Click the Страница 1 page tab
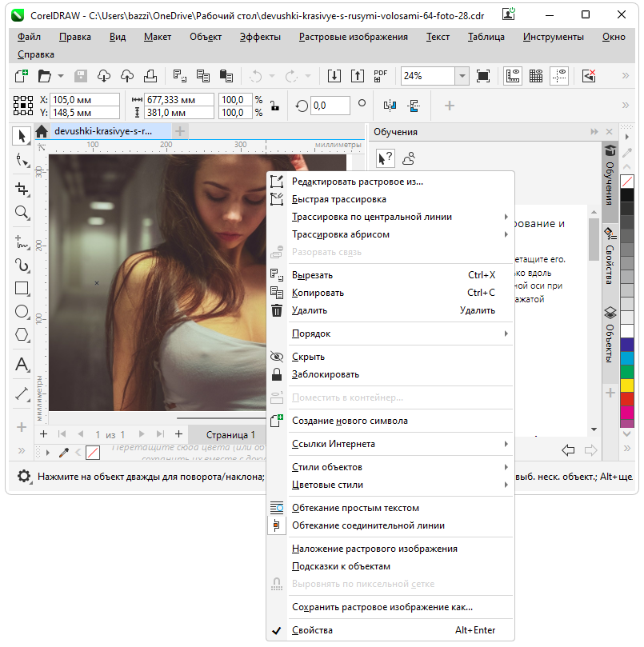The height and width of the screenshot is (647, 644). (x=230, y=434)
